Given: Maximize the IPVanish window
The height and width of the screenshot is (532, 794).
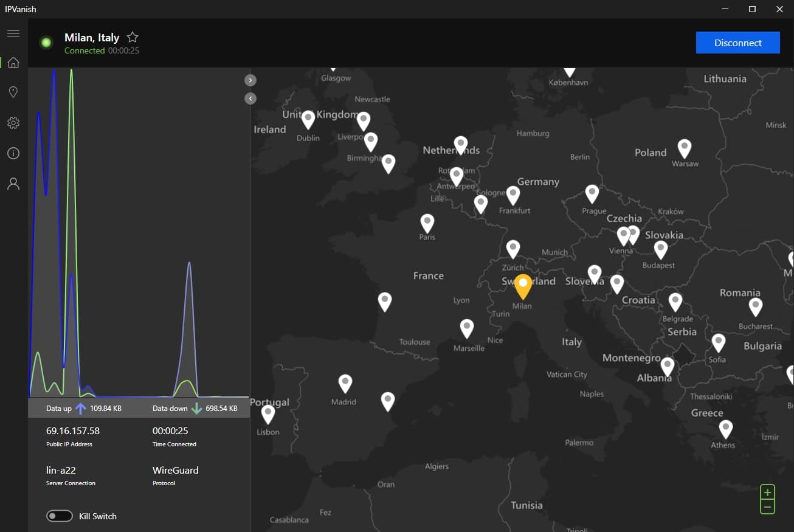Looking at the screenshot, I should [752, 9].
